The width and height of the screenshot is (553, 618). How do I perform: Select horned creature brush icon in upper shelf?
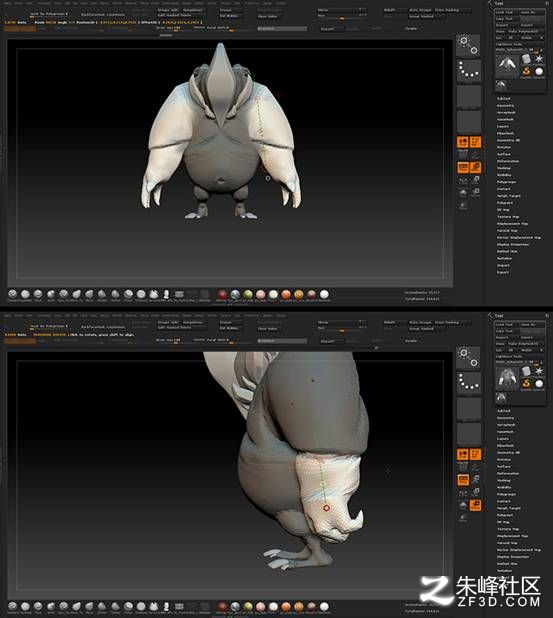click(154, 294)
